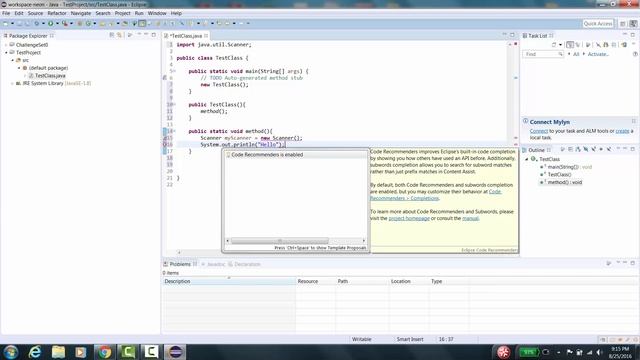Click New Task icon in Task List
Image resolution: width=640 pixels, height=360 pixels.
(x=554, y=44)
